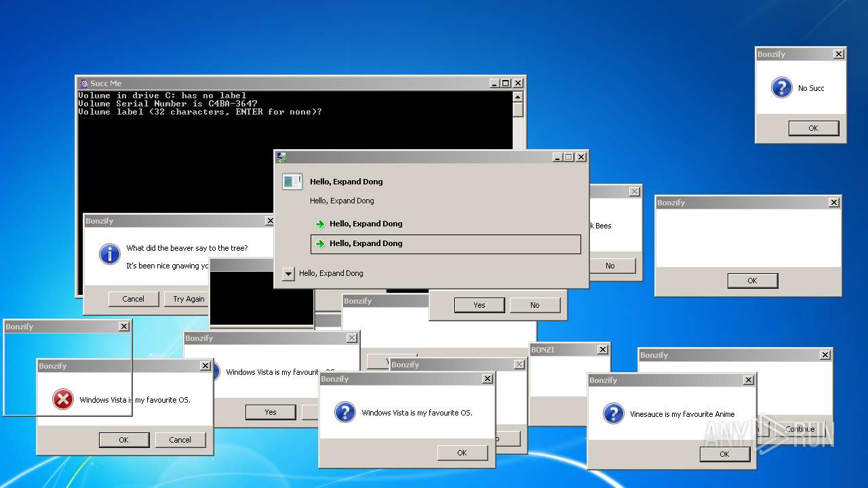
Task: Click OK in the No Succ dialog
Action: tap(813, 128)
